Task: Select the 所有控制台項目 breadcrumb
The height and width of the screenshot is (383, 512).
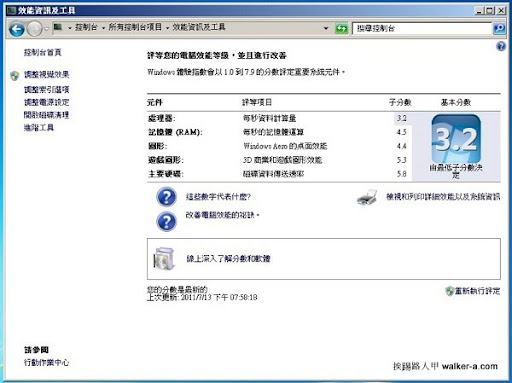Action: point(135,27)
